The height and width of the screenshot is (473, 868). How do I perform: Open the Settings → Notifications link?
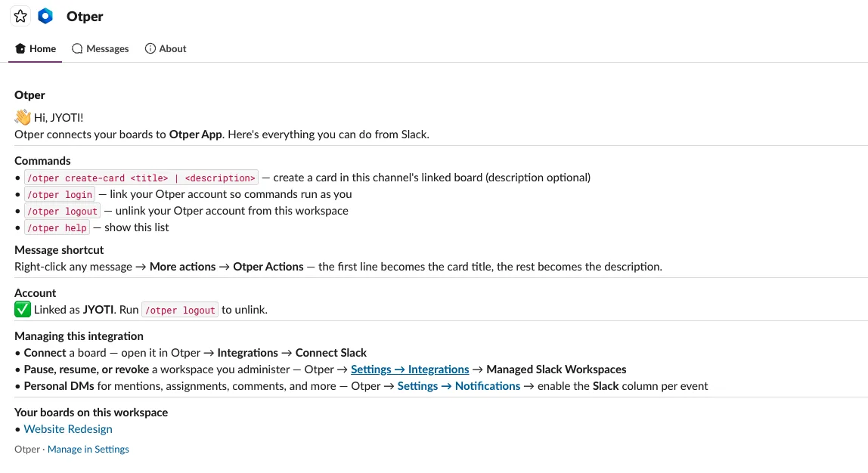pyautogui.click(x=459, y=386)
